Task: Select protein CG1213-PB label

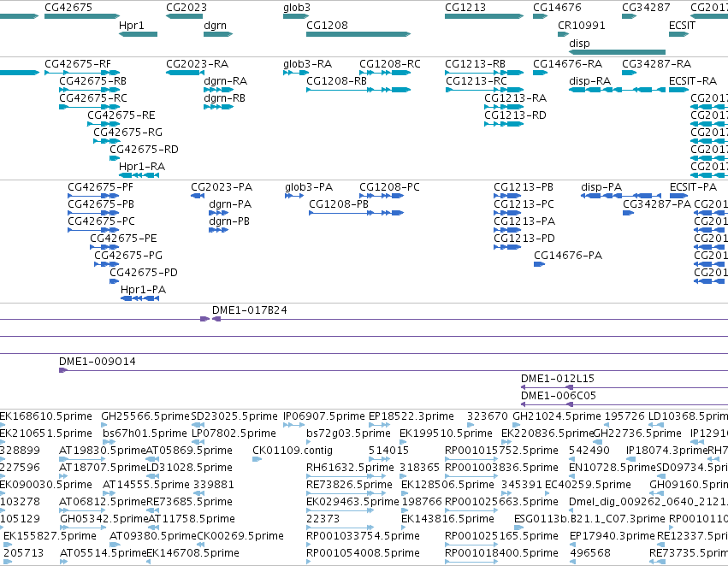Action: click(524, 187)
